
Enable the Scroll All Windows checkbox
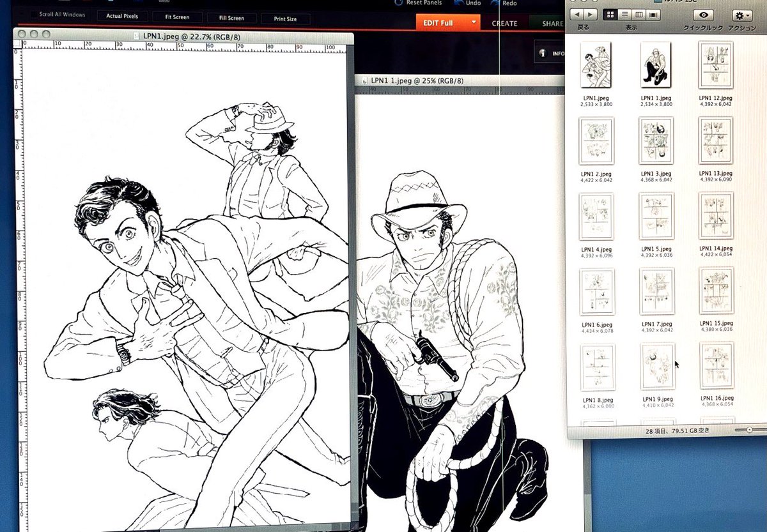click(34, 13)
